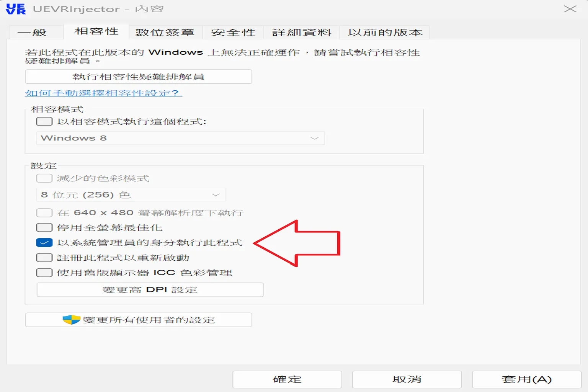Expand the Windows 8 compatibility dropdown

pyautogui.click(x=180, y=138)
